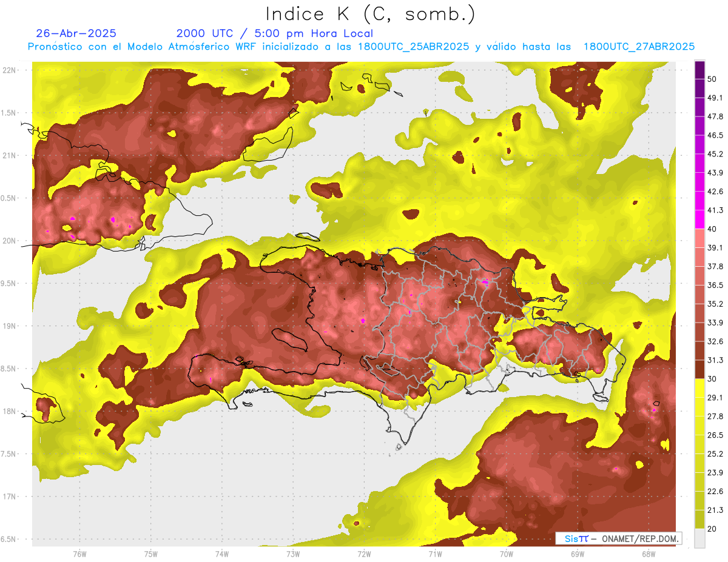The width and height of the screenshot is (728, 562).
Task: Click the "20N" latitude label
Action: point(10,241)
